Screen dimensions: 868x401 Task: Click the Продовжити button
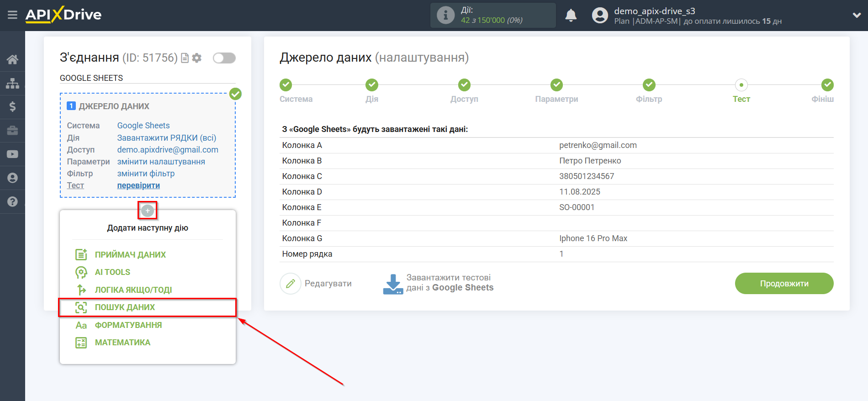(784, 284)
